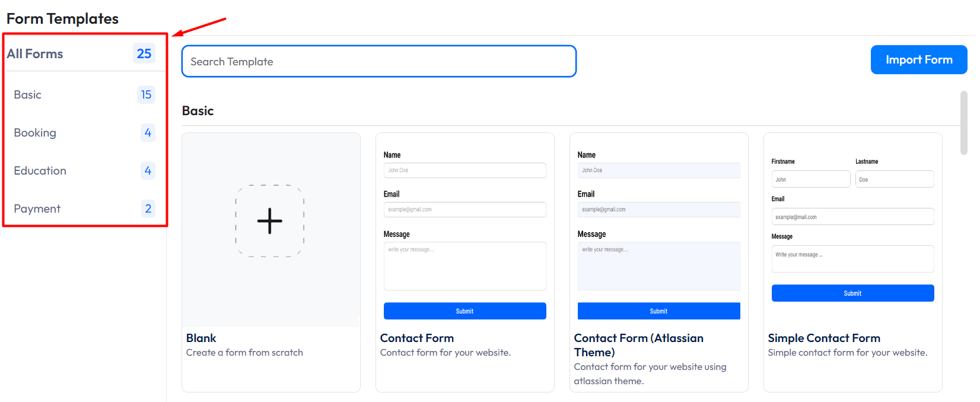The image size is (980, 402).
Task: Filter templates by Payment category
Action: pyautogui.click(x=37, y=209)
